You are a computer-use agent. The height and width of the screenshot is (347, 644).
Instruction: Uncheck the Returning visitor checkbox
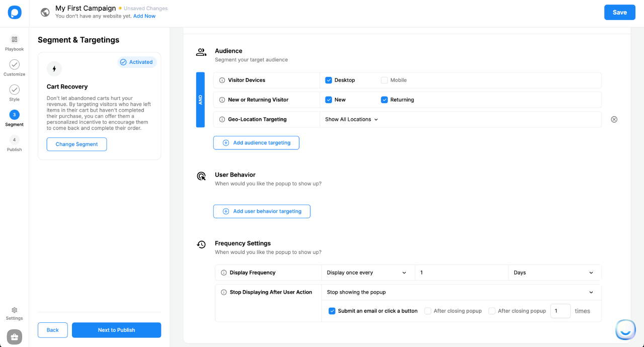(384, 100)
